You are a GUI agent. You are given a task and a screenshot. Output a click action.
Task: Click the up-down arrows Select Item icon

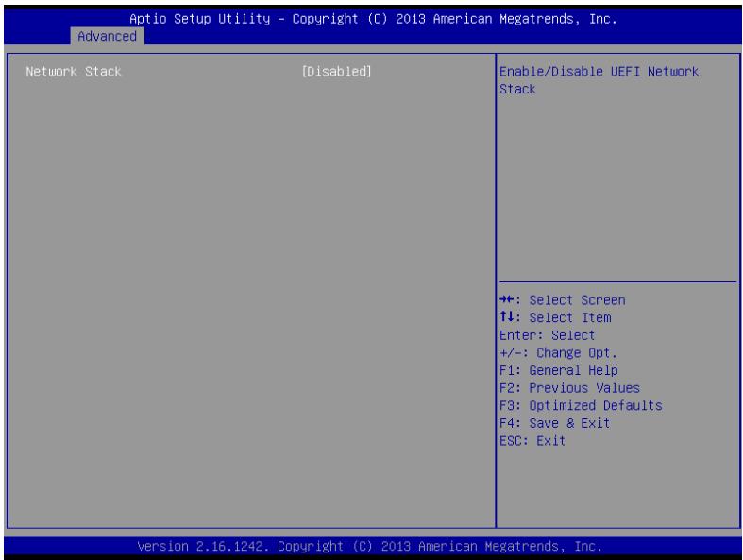pyautogui.click(x=506, y=316)
